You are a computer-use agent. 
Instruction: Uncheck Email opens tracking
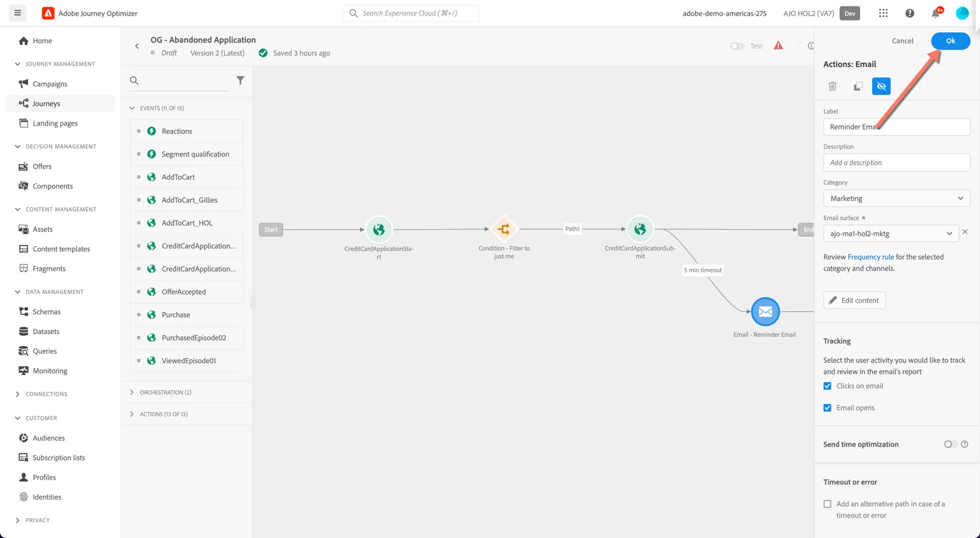tap(827, 408)
